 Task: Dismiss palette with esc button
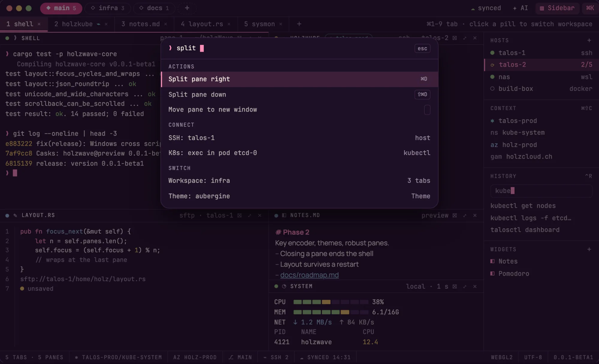pyautogui.click(x=422, y=48)
